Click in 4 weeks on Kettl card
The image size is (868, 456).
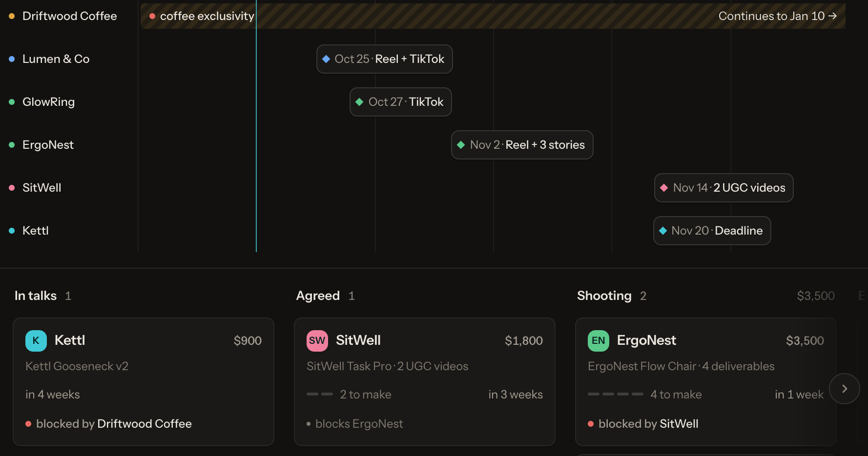pyautogui.click(x=53, y=395)
